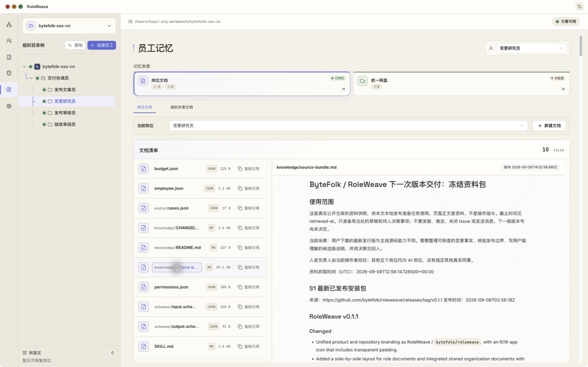Open the people icon in left sidebar
The width and height of the screenshot is (588, 367).
point(9,41)
